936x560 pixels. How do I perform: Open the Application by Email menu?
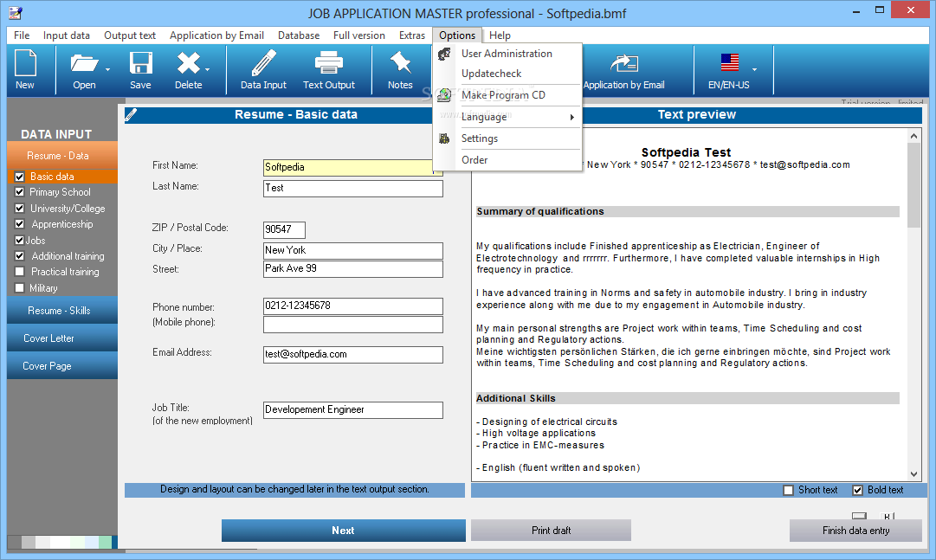coord(216,35)
